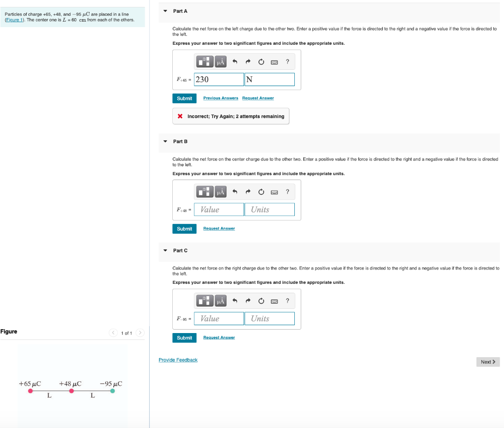The height and width of the screenshot is (428, 504).
Task: Open the μÅ units menu in Part C
Action: click(220, 301)
